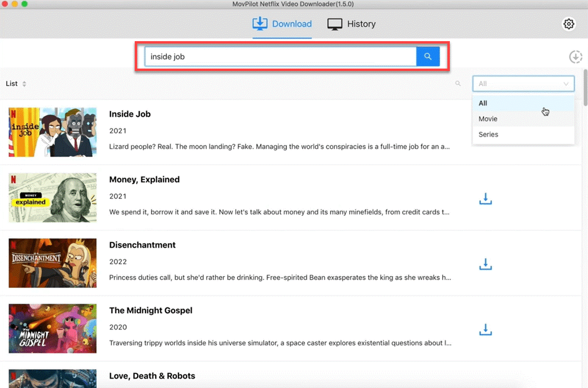Click the vertical scrollbar on the right
This screenshot has width=588, height=388.
click(x=585, y=88)
